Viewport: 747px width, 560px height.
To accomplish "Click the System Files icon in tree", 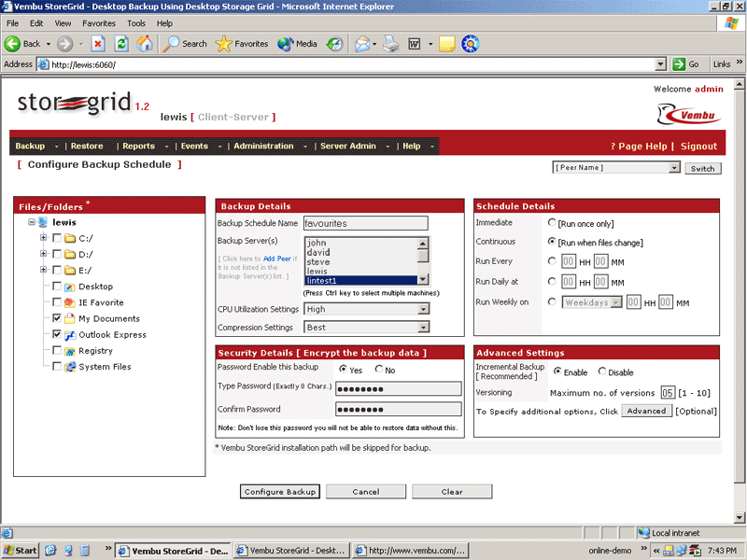I will point(69,367).
